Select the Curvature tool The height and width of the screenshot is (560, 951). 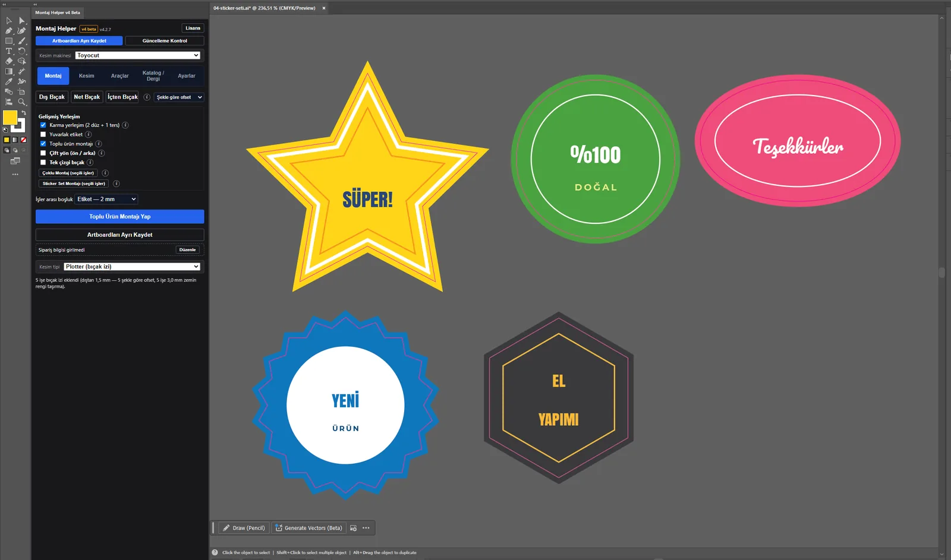pos(22,31)
